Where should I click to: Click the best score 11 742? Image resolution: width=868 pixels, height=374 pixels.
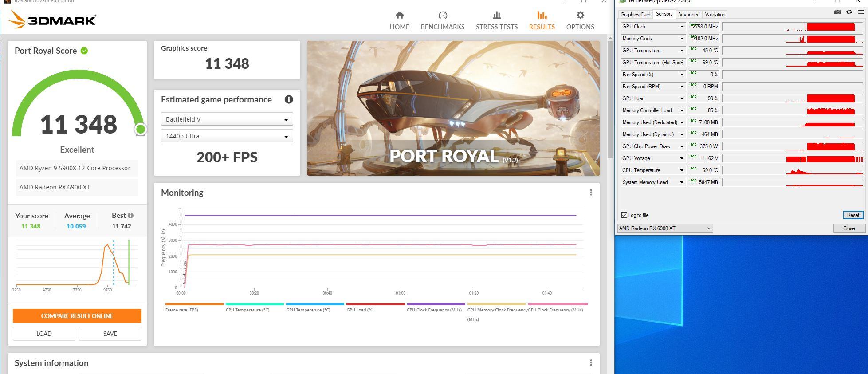122,226
